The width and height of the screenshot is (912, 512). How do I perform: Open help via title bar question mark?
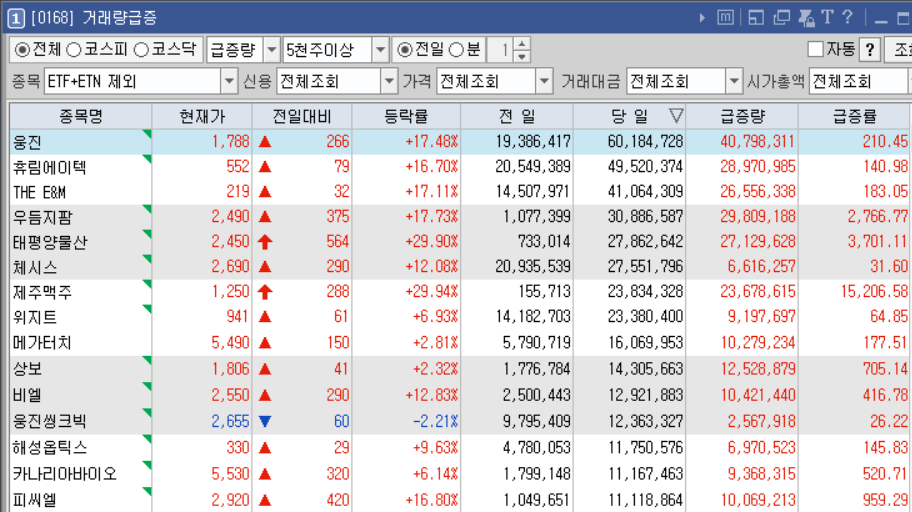[847, 17]
